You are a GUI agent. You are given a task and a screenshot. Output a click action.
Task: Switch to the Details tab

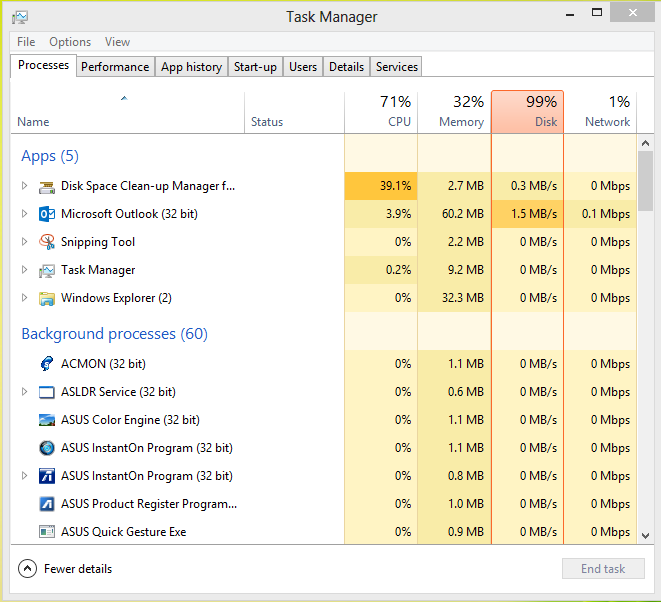(347, 67)
